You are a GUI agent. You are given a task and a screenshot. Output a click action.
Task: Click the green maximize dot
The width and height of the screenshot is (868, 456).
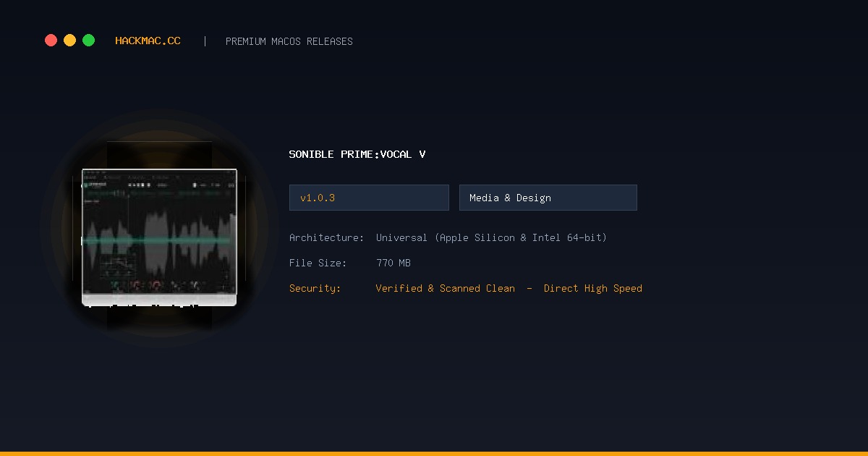pyautogui.click(x=88, y=41)
